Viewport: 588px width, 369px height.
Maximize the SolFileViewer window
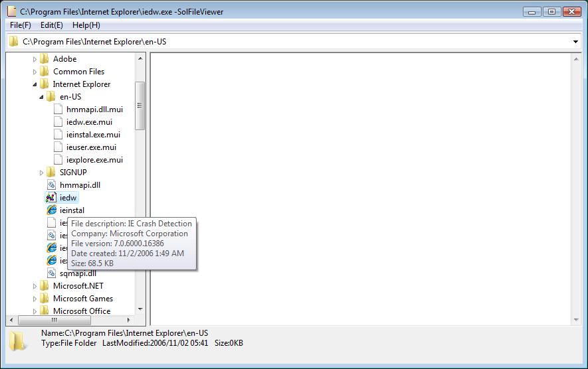point(552,11)
